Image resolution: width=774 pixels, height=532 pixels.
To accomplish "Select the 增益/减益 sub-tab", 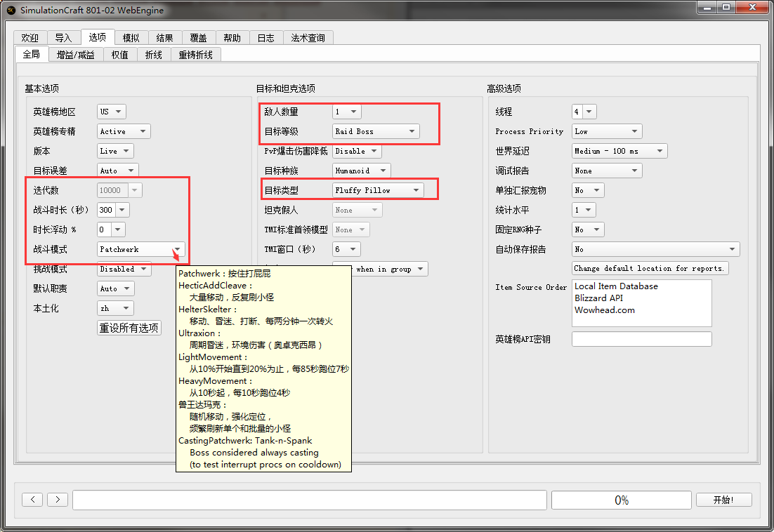I will pyautogui.click(x=76, y=55).
